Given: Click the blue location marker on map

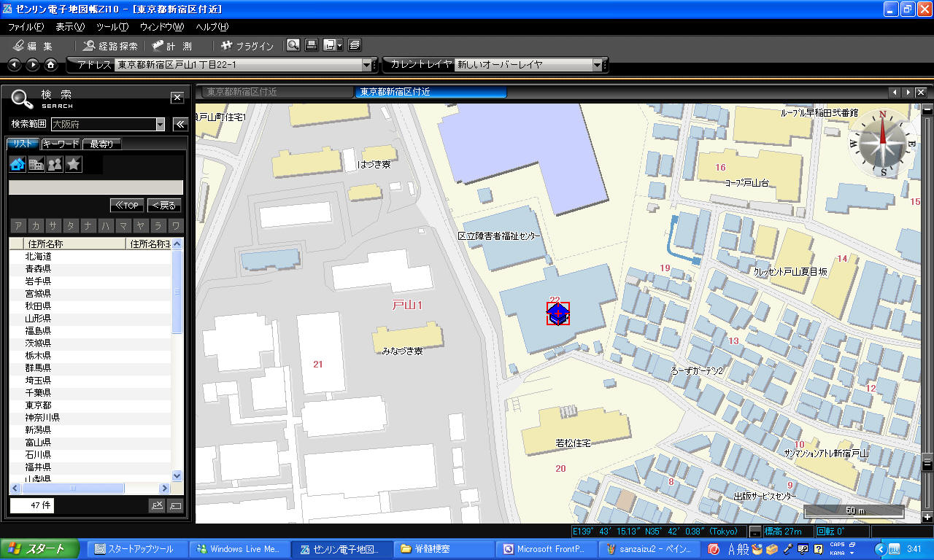Looking at the screenshot, I should (557, 314).
